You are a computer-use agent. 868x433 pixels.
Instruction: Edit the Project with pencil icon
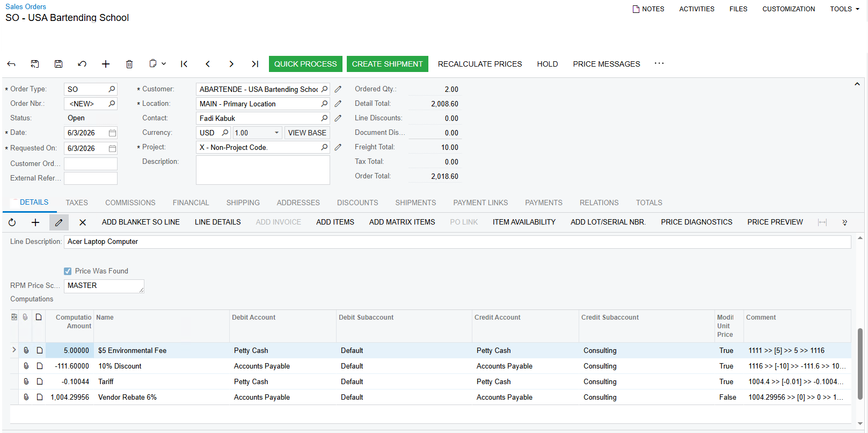pyautogui.click(x=338, y=147)
